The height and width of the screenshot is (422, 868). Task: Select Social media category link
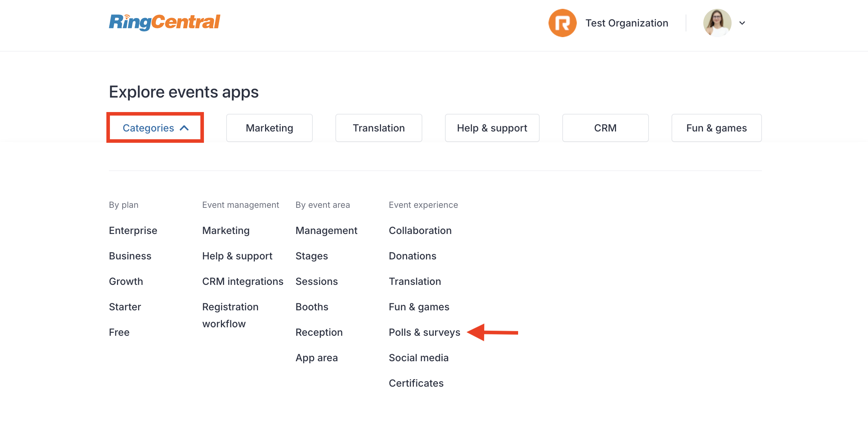click(418, 358)
